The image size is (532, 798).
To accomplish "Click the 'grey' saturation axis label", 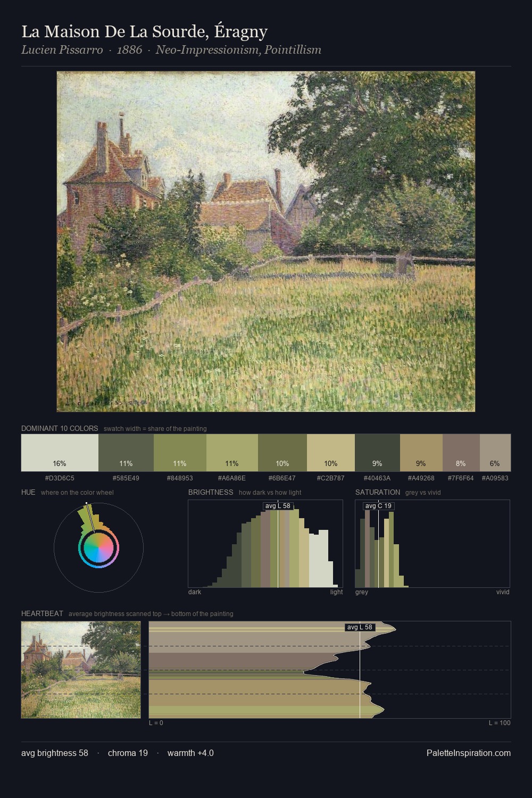I will pyautogui.click(x=362, y=592).
